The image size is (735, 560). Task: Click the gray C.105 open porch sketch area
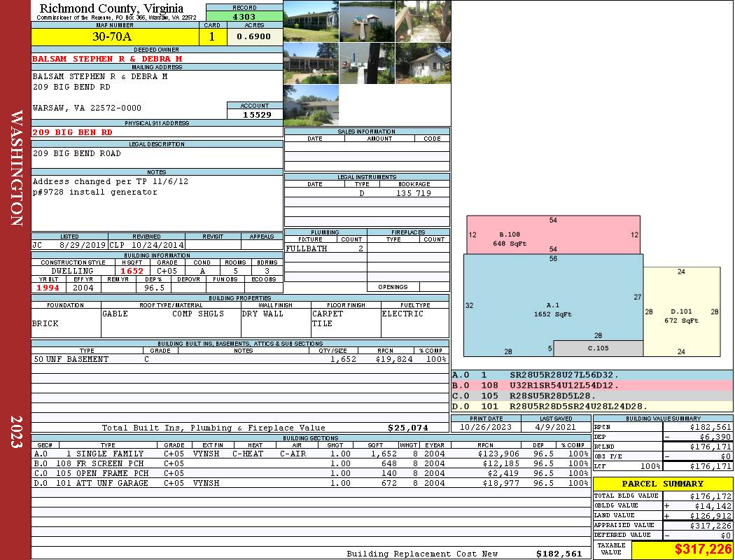598,348
